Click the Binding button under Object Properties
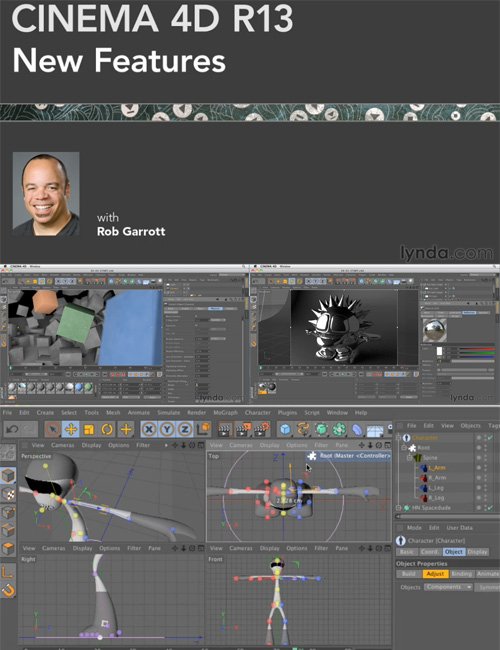This screenshot has width=500, height=650. (x=461, y=574)
